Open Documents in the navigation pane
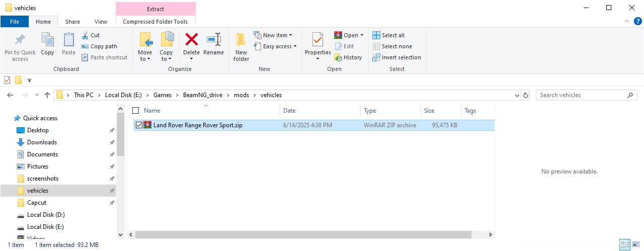Image resolution: width=644 pixels, height=251 pixels. click(42, 154)
